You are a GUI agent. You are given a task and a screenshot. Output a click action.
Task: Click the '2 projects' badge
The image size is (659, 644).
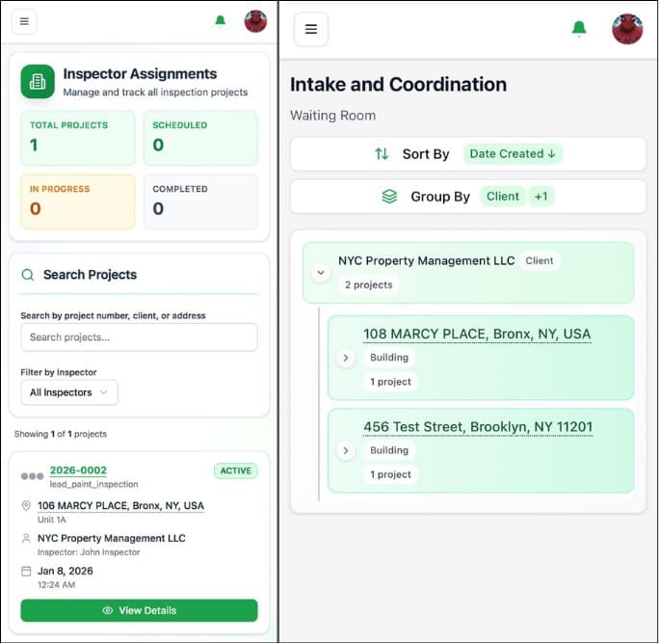point(369,284)
